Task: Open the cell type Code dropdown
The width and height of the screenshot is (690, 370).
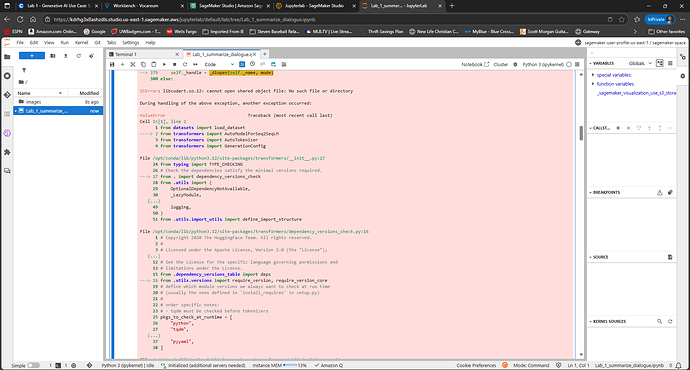Action: (x=219, y=64)
